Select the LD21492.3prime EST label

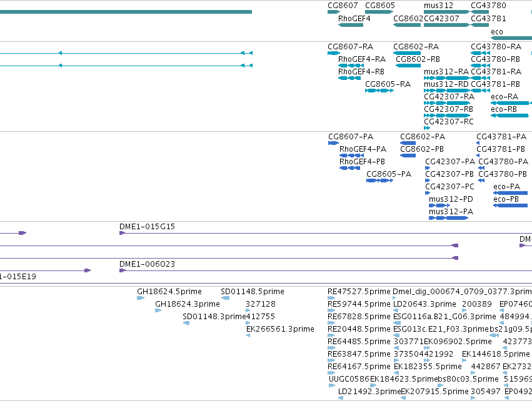tap(369, 392)
